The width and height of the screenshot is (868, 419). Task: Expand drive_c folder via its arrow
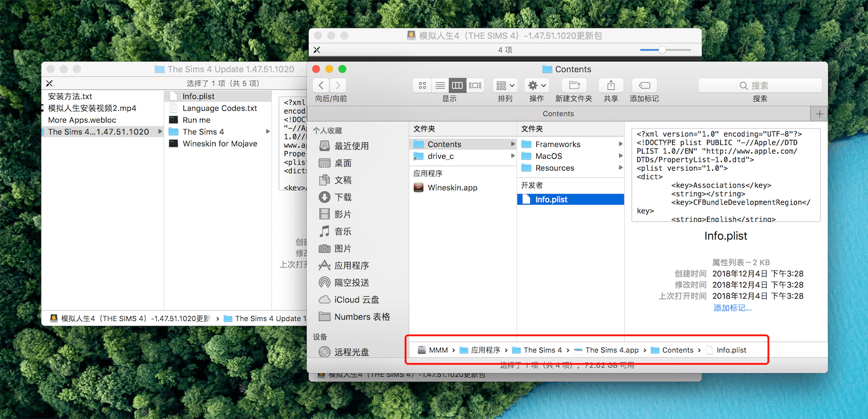[x=513, y=156]
